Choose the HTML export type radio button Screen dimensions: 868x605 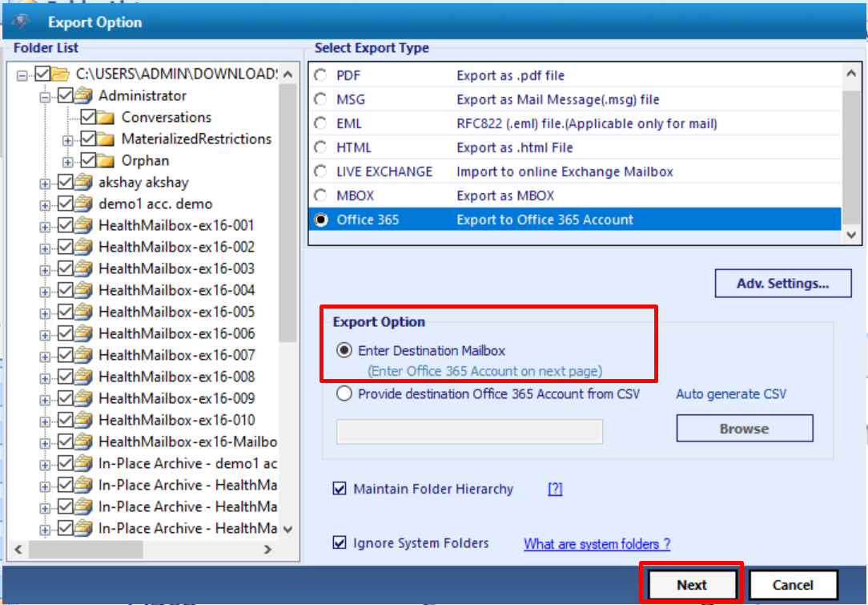(320, 147)
